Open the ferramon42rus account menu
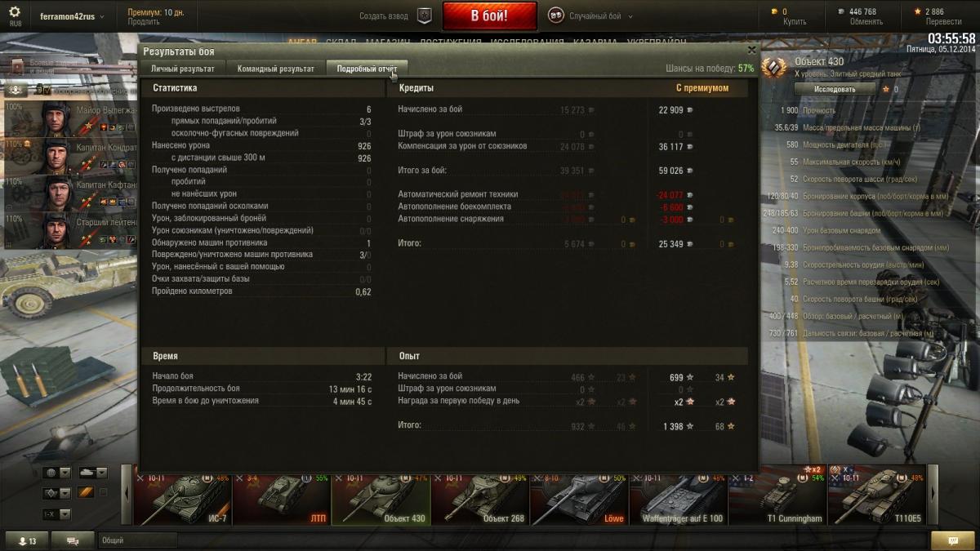980x551 pixels. coord(73,16)
